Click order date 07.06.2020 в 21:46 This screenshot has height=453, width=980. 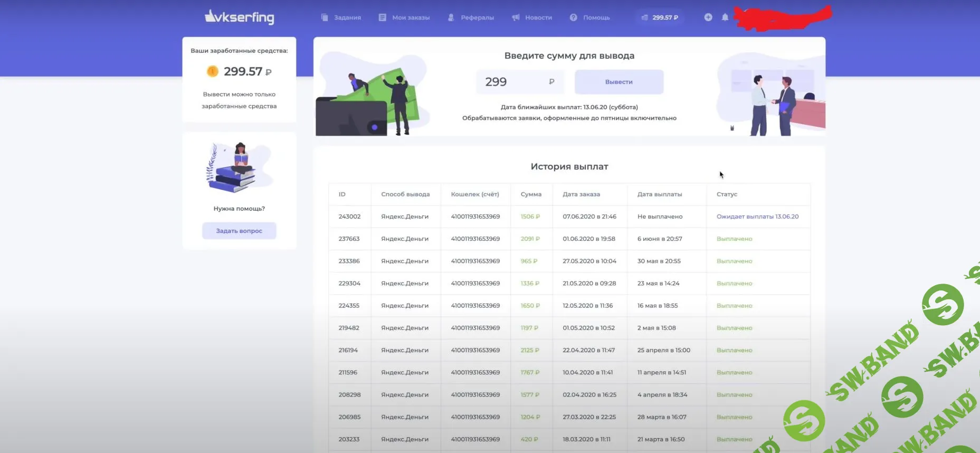pos(589,216)
